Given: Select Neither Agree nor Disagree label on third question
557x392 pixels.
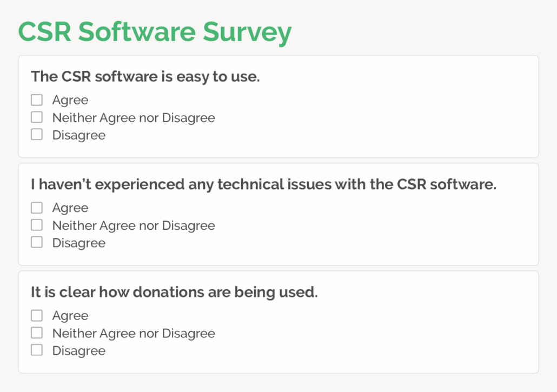Looking at the screenshot, I should [133, 333].
